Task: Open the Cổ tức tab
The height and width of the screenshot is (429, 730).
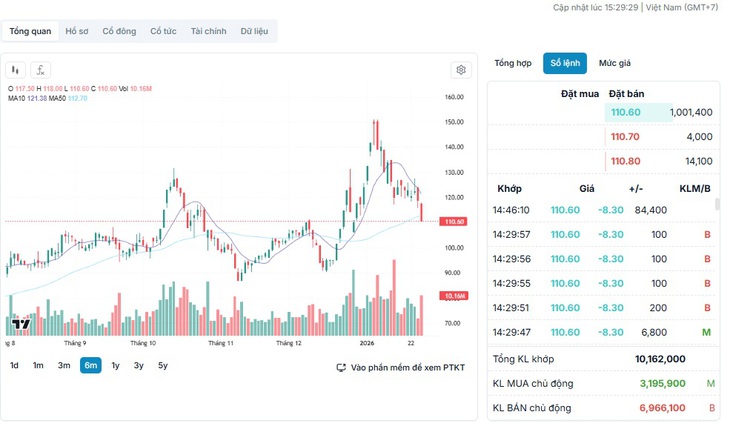Action: click(163, 31)
